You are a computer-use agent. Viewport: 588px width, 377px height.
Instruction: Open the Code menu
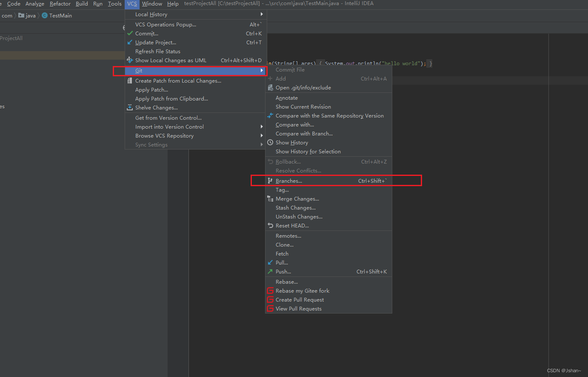pos(14,4)
